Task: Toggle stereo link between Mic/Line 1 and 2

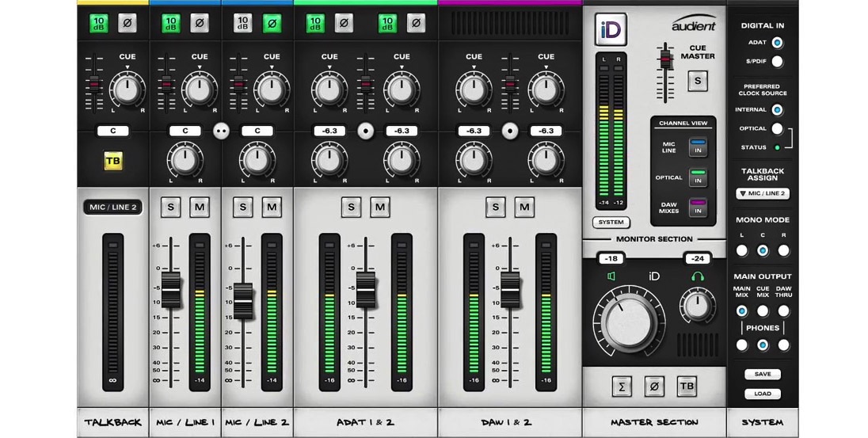Action: 221,131
